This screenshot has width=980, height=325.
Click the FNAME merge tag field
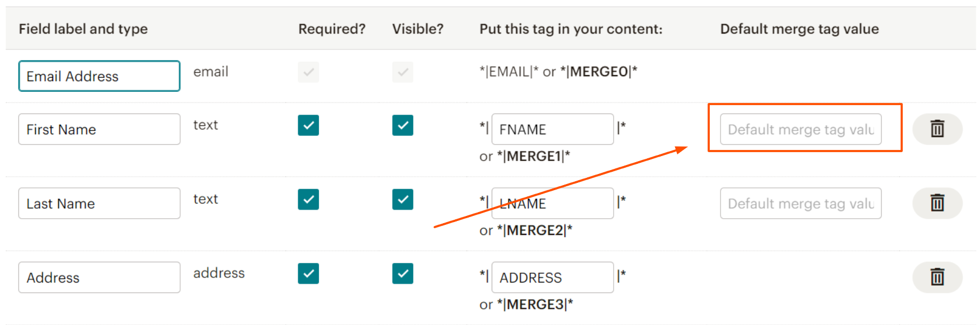click(553, 129)
